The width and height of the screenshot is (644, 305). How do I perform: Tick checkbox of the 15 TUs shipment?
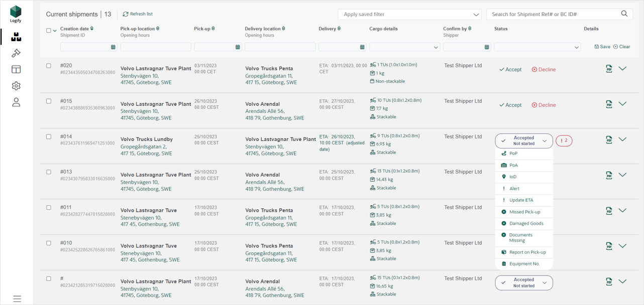point(49,278)
